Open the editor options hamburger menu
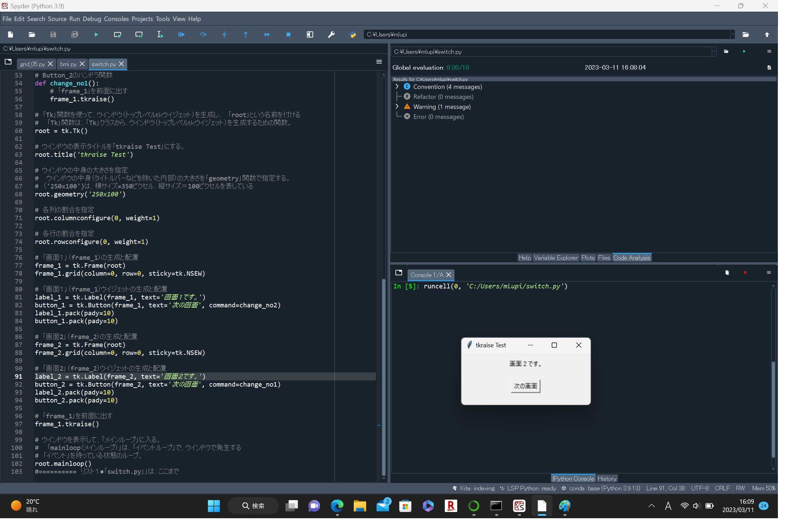The width and height of the screenshot is (791, 532). point(379,62)
